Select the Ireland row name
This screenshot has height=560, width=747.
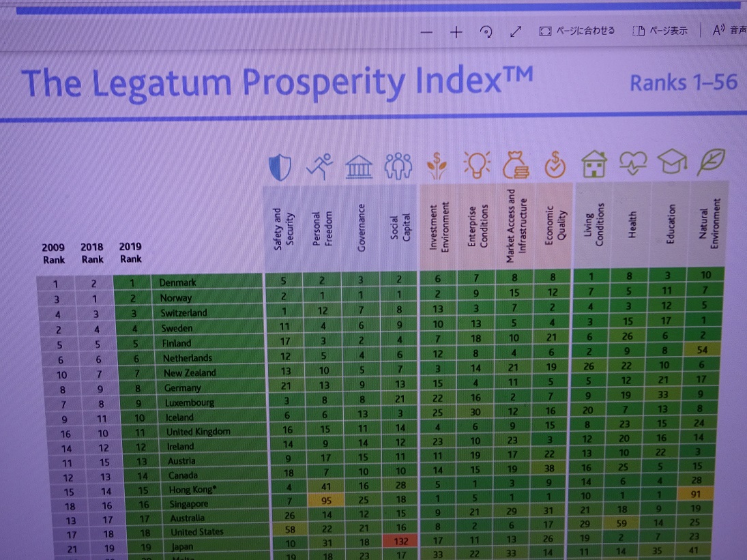[180, 446]
